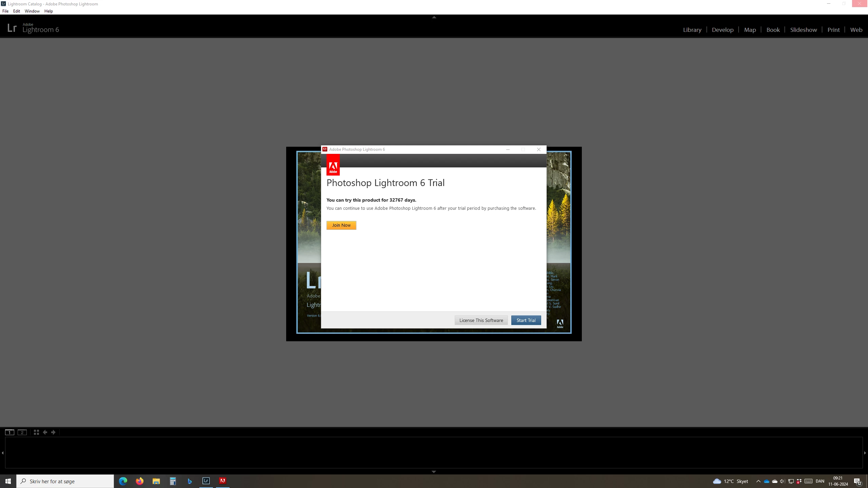The width and height of the screenshot is (868, 488).
Task: Switch to the Slideshow module
Action: point(803,30)
